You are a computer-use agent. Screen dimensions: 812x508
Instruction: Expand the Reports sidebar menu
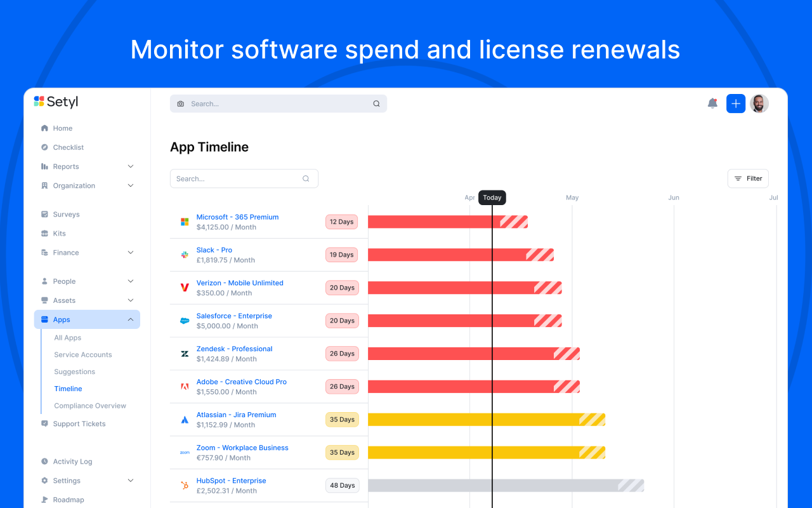coord(130,166)
